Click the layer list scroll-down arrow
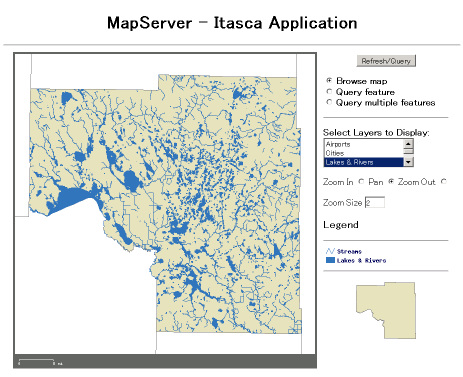 click(408, 162)
